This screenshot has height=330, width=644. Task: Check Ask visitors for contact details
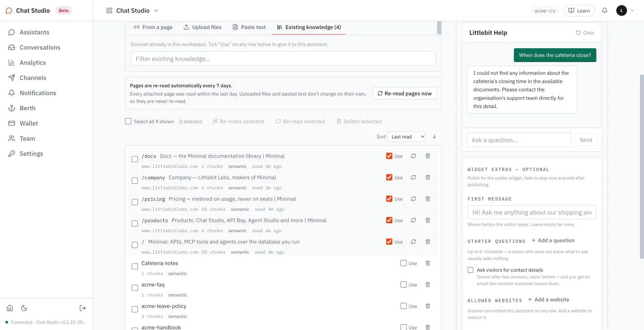click(x=470, y=270)
